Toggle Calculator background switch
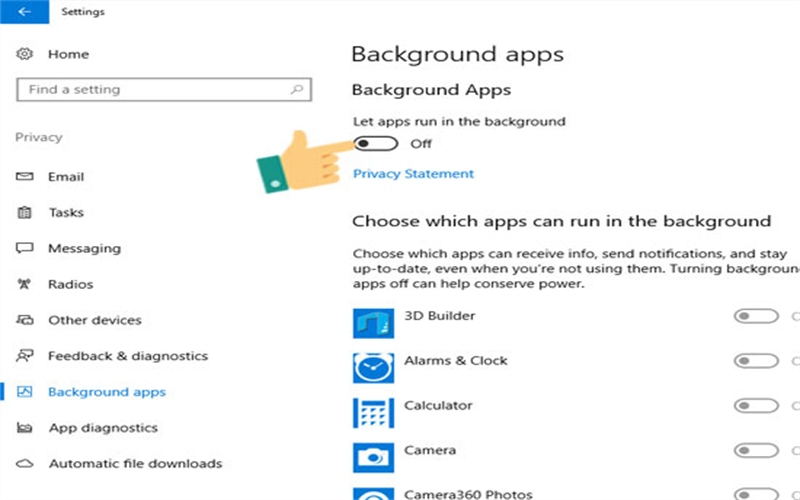This screenshot has width=800, height=500. 756,406
